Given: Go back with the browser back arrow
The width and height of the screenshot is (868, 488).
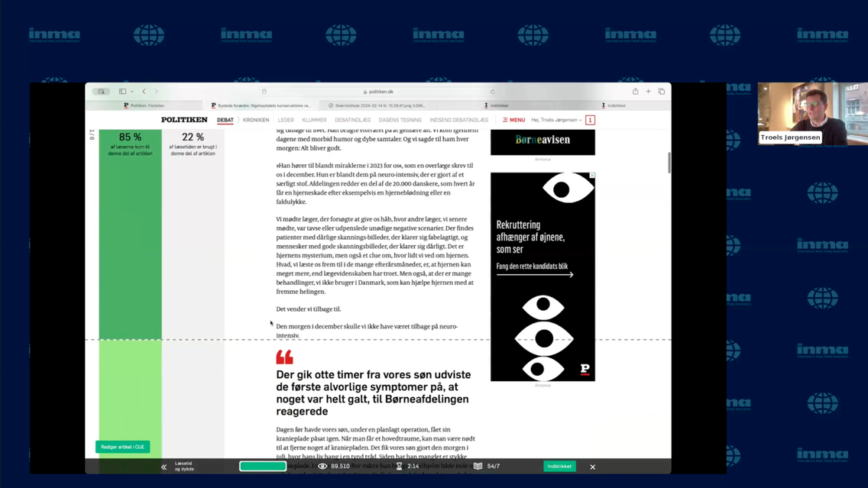Looking at the screenshot, I should coord(144,92).
